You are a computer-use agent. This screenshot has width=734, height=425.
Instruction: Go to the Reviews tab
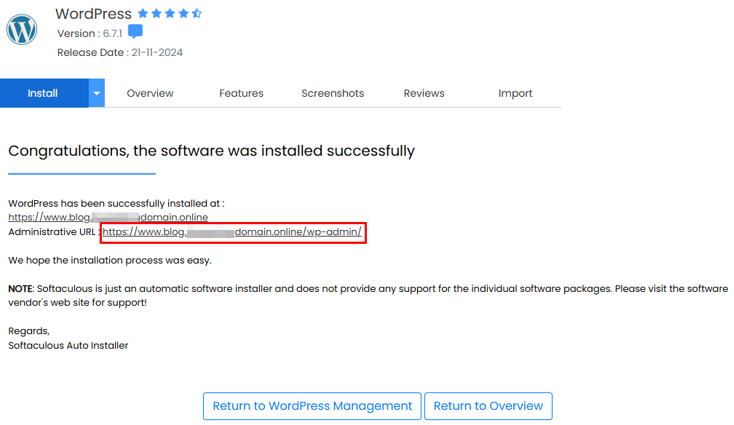click(424, 93)
